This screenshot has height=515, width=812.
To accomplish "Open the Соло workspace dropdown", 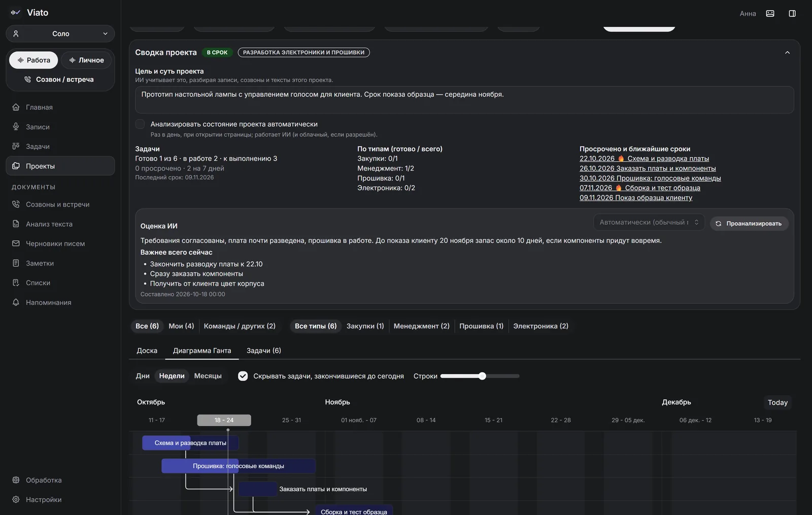I will (x=60, y=34).
